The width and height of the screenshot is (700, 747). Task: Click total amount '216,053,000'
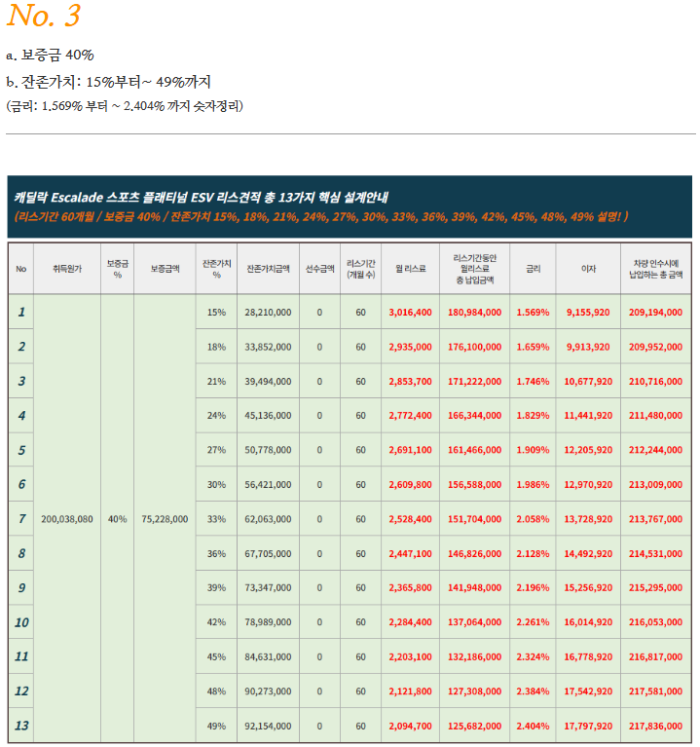pyautogui.click(x=656, y=622)
